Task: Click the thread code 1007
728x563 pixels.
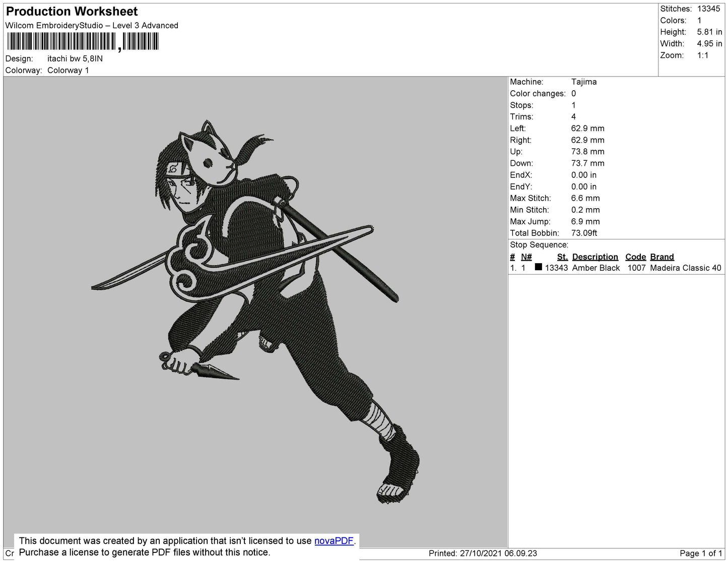Action: [636, 268]
